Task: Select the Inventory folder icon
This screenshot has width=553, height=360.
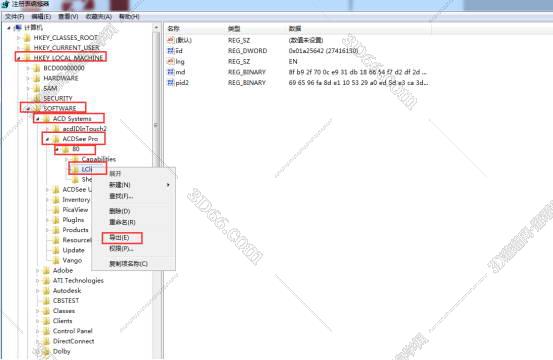Action: pos(56,200)
